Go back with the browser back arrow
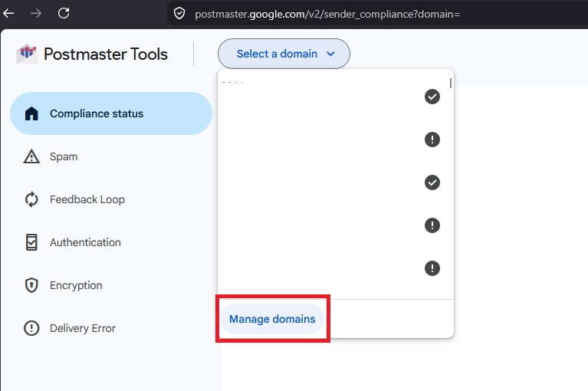This screenshot has height=391, width=588. [8, 14]
